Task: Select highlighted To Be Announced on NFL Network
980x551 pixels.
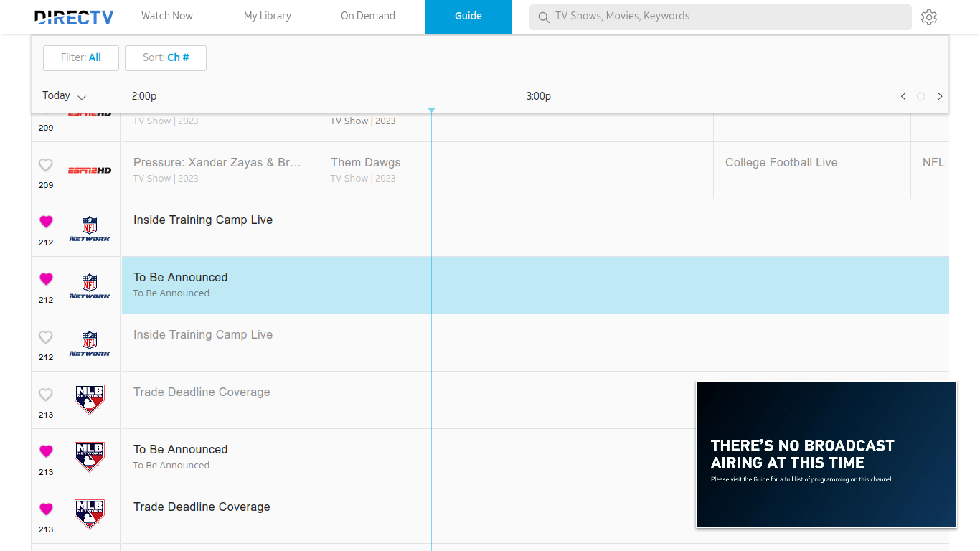Action: pos(535,285)
